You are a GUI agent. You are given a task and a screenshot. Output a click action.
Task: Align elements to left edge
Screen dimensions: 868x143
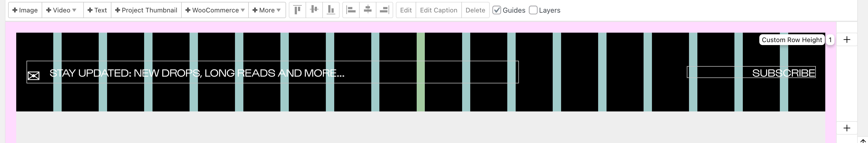(351, 10)
